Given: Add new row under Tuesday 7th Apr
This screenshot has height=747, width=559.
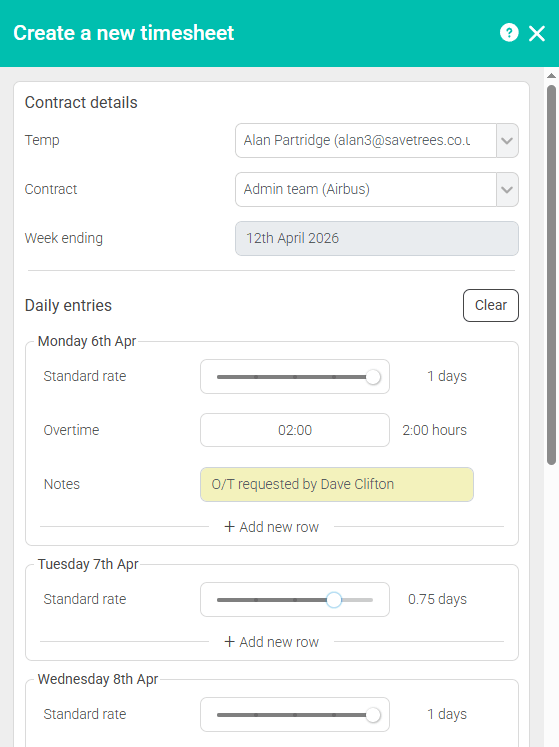Looking at the screenshot, I should coord(272,642).
